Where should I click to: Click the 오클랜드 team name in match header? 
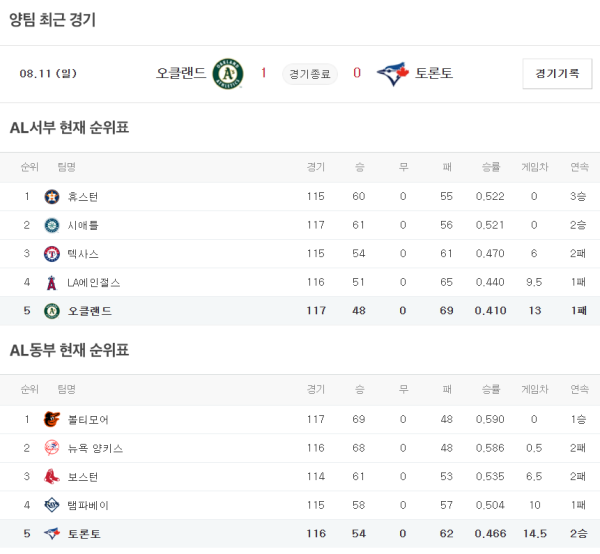coord(181,73)
